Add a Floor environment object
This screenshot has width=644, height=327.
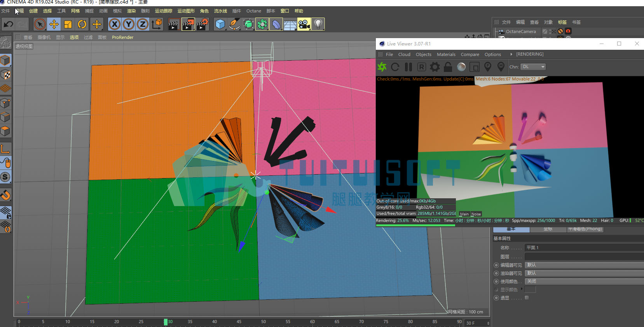(290, 24)
